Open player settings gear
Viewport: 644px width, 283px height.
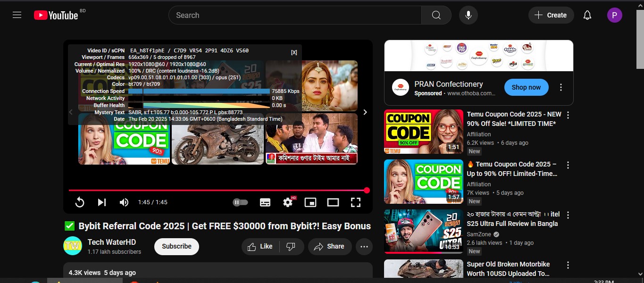click(288, 202)
